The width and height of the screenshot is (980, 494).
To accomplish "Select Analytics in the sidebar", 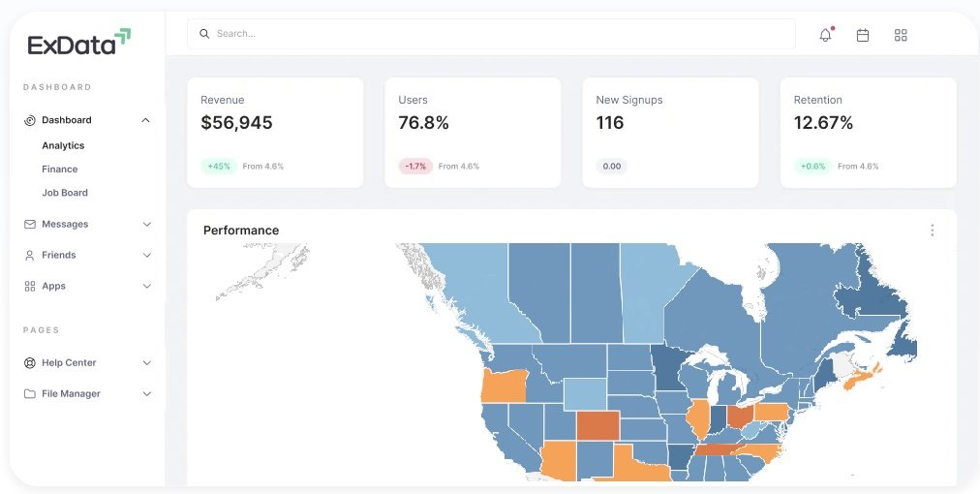I will pyautogui.click(x=63, y=145).
